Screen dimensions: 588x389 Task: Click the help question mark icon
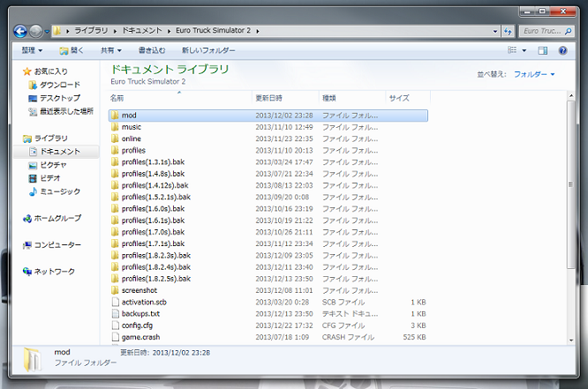562,50
